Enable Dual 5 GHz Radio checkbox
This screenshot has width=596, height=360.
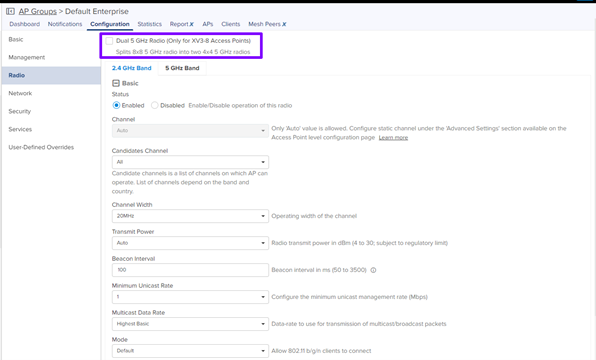(x=109, y=41)
